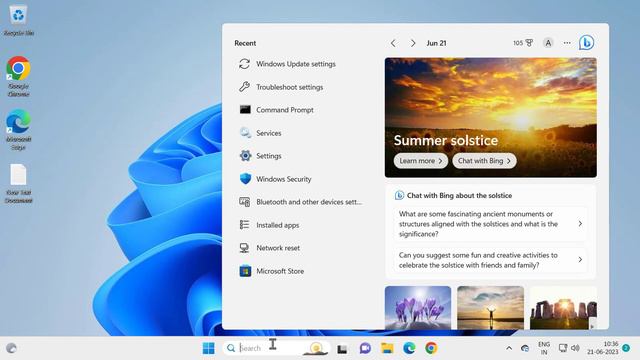Select question about fun solstice activities
The width and height of the screenshot is (640, 360).
(490, 260)
